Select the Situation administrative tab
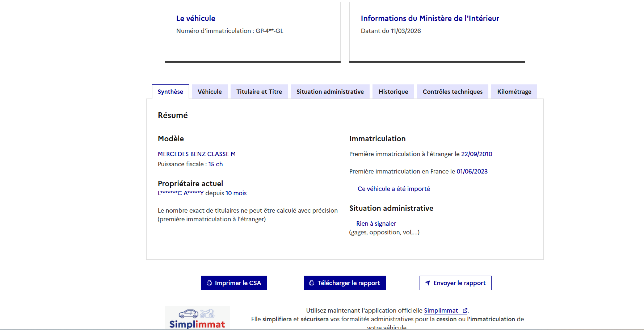644x330 pixels. 330,92
